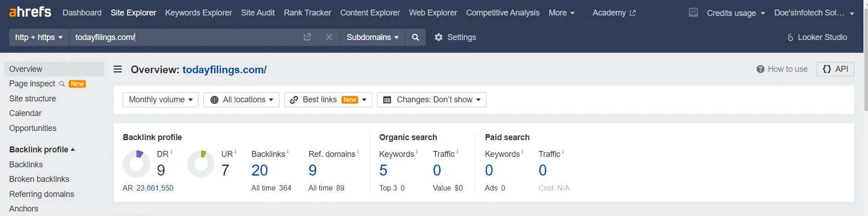The height and width of the screenshot is (216, 868).
Task: Open the Subdomains mode dropdown
Action: (x=372, y=37)
